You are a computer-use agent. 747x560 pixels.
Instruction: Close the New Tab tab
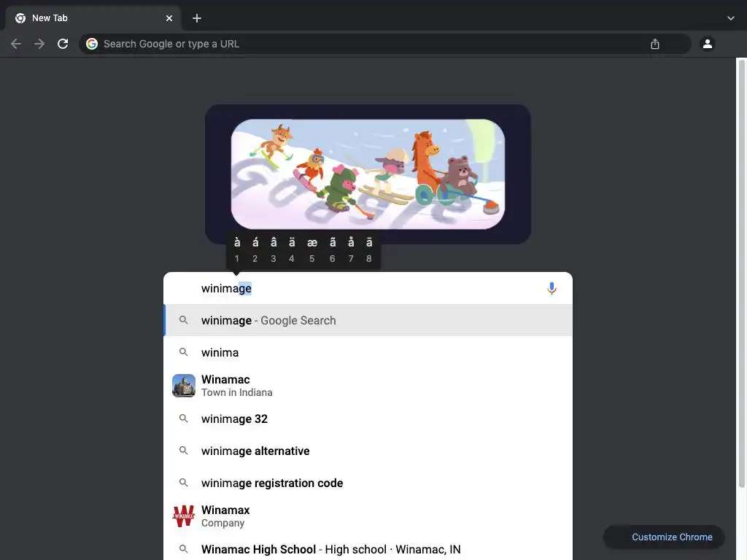[x=169, y=18]
